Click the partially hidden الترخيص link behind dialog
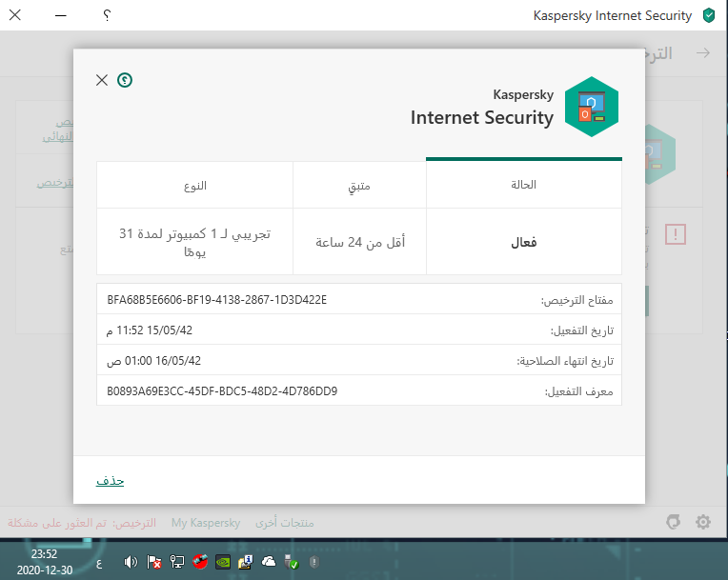728x580 pixels. point(54,183)
